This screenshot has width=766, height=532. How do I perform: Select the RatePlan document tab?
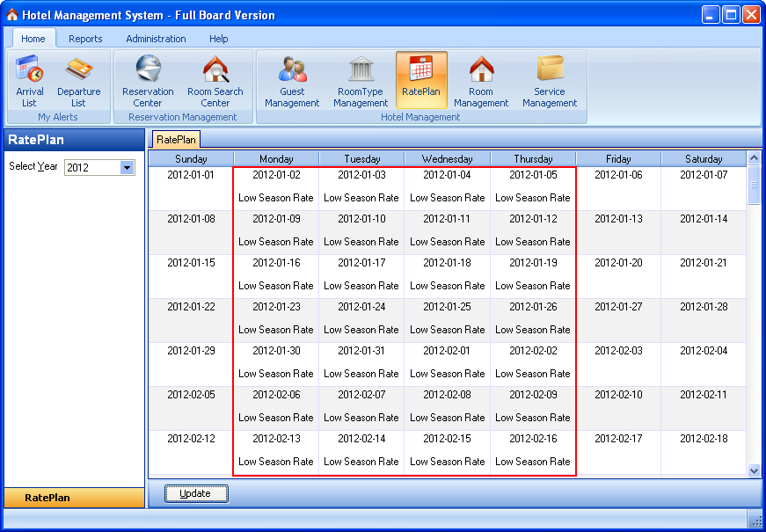(177, 140)
